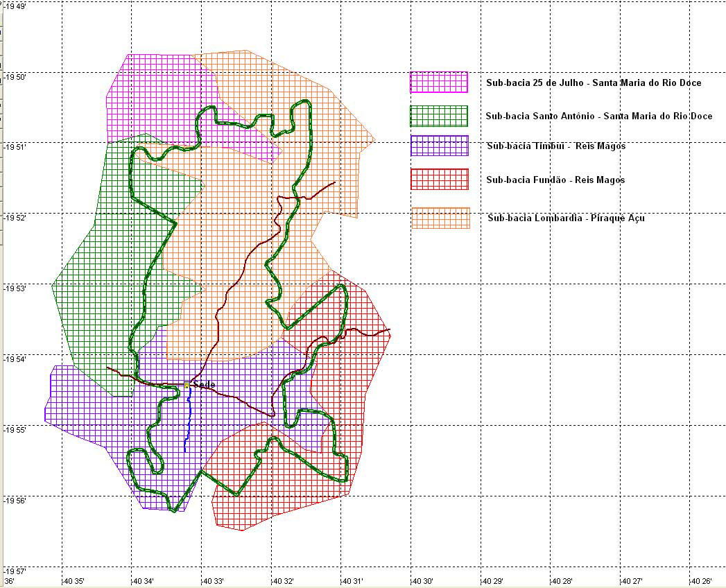Click the magenta 25 de Julho legend swatch
The image size is (726, 588).
pos(438,83)
